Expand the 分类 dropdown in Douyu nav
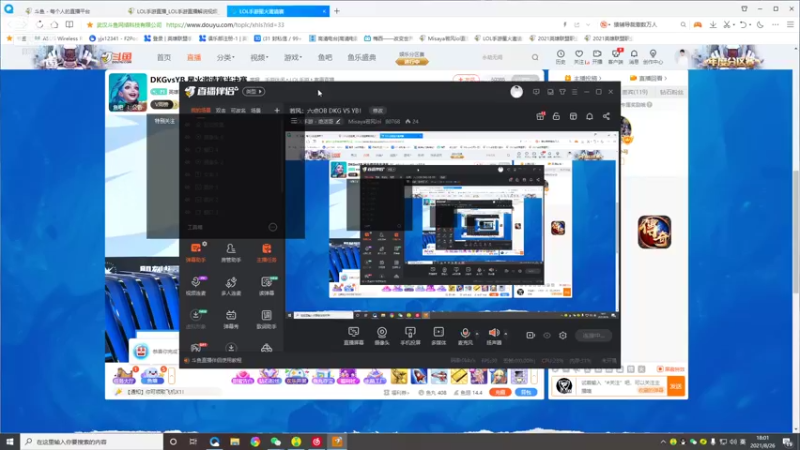This screenshot has height=450, width=800. click(x=226, y=57)
